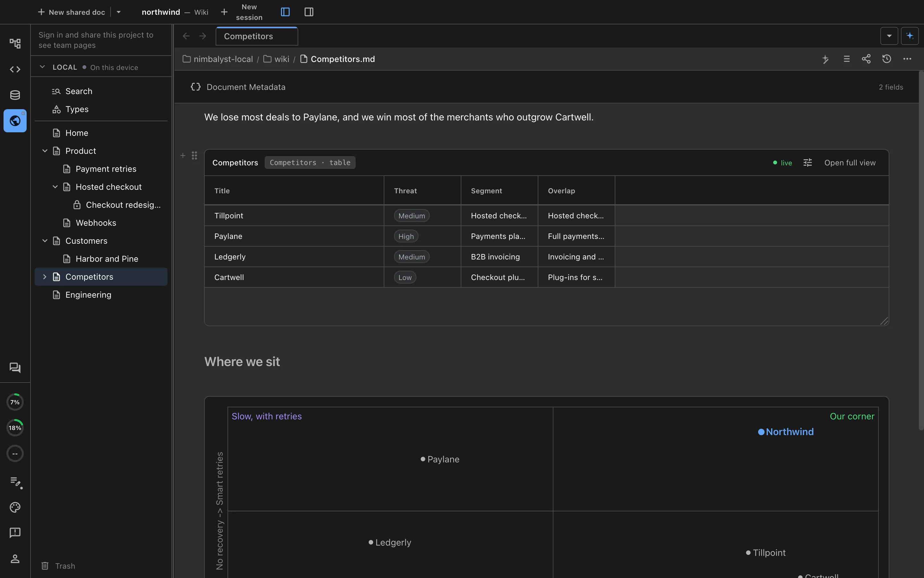
Task: Click the High threat badge
Action: (x=406, y=236)
